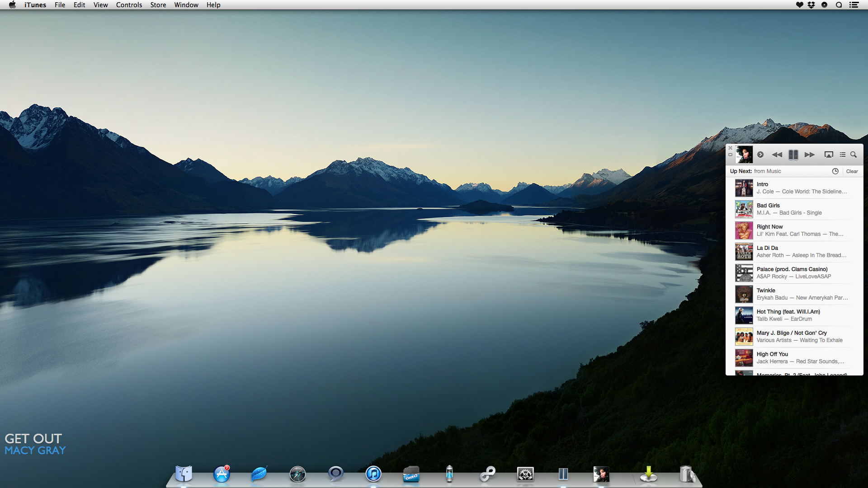This screenshot has height=488, width=868.
Task: Open Safari compass icon in the Dock
Action: point(297,474)
